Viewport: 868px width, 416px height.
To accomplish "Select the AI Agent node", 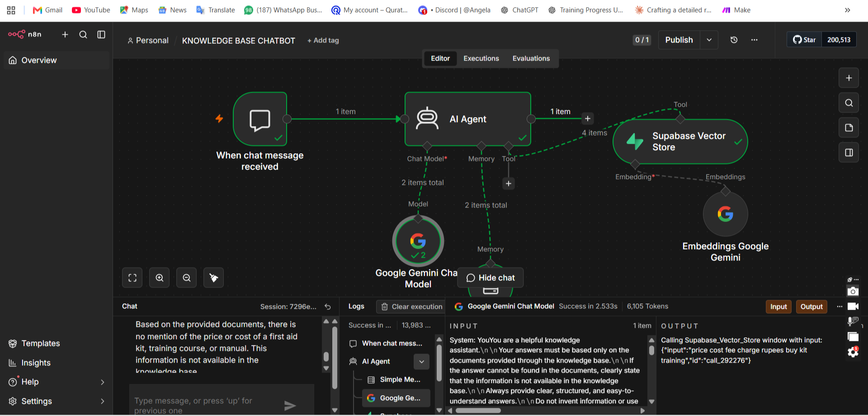I will click(467, 119).
